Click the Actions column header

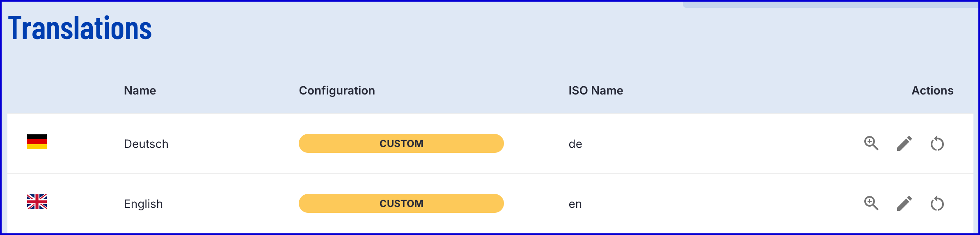point(932,90)
